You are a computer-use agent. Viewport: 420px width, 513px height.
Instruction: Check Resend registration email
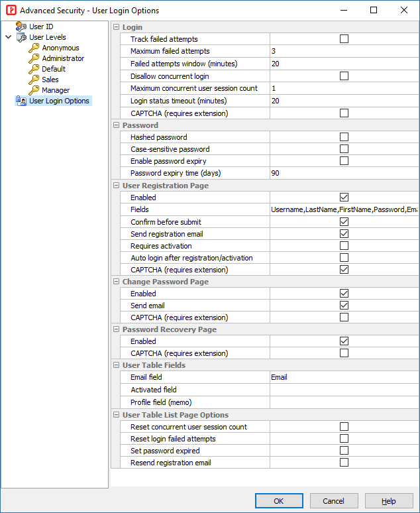coord(344,463)
